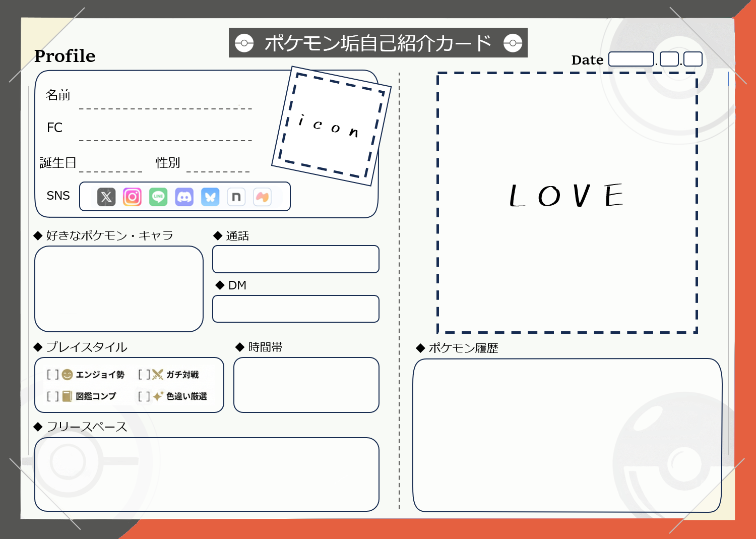Select the LINE messenger icon
Viewport: 756px width, 539px height.
pyautogui.click(x=158, y=197)
